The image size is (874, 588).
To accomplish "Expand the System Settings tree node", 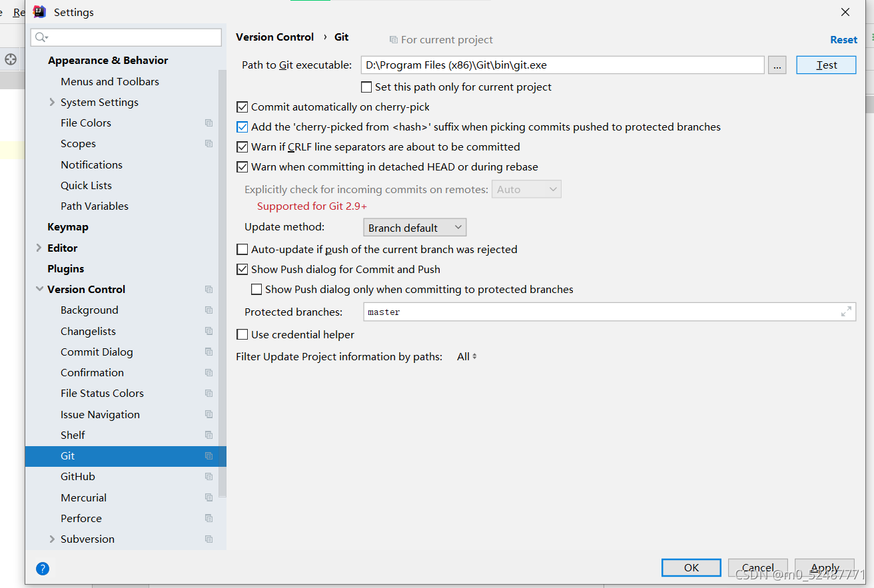I will [52, 102].
